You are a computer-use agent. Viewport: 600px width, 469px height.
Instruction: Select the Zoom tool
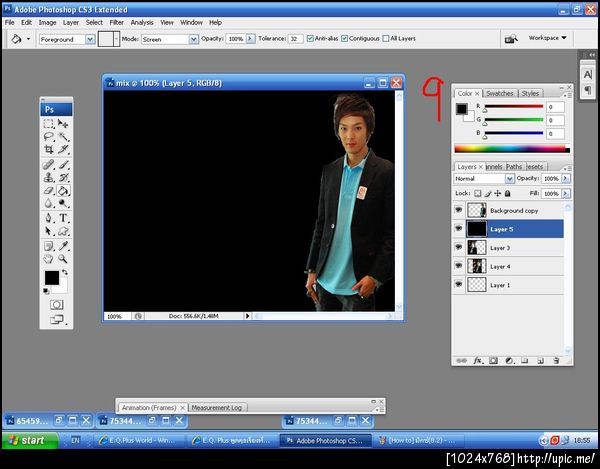(x=63, y=259)
